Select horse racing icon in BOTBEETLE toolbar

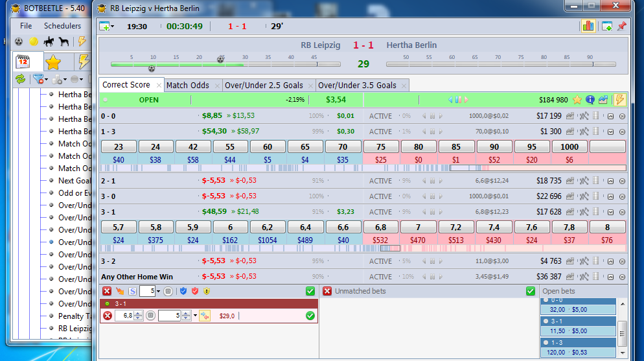point(49,41)
